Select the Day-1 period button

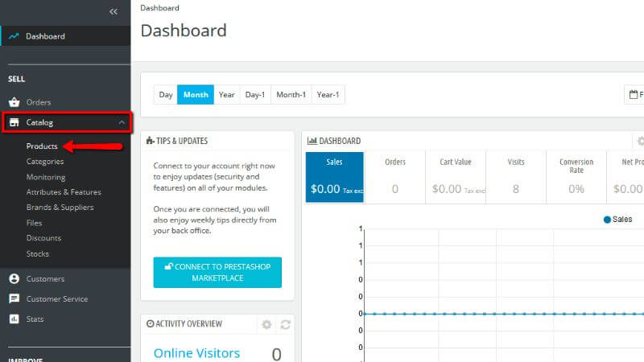click(255, 94)
